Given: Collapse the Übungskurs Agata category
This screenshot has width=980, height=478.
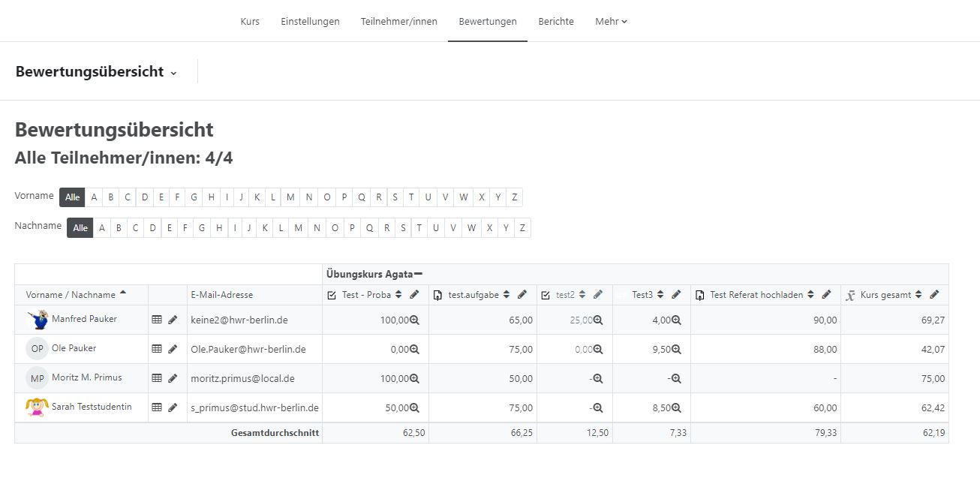Looking at the screenshot, I should point(418,274).
